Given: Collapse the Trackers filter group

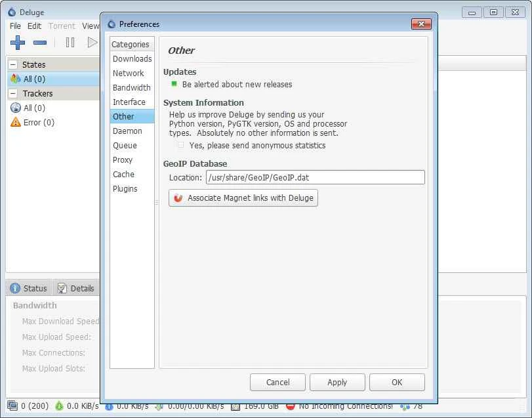Looking at the screenshot, I should coord(13,93).
